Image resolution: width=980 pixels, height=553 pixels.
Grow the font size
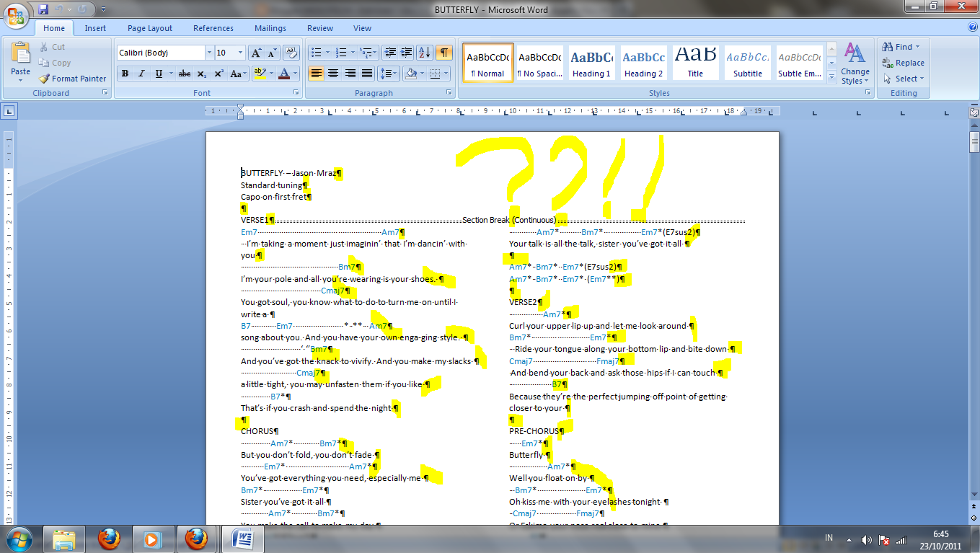[x=256, y=53]
